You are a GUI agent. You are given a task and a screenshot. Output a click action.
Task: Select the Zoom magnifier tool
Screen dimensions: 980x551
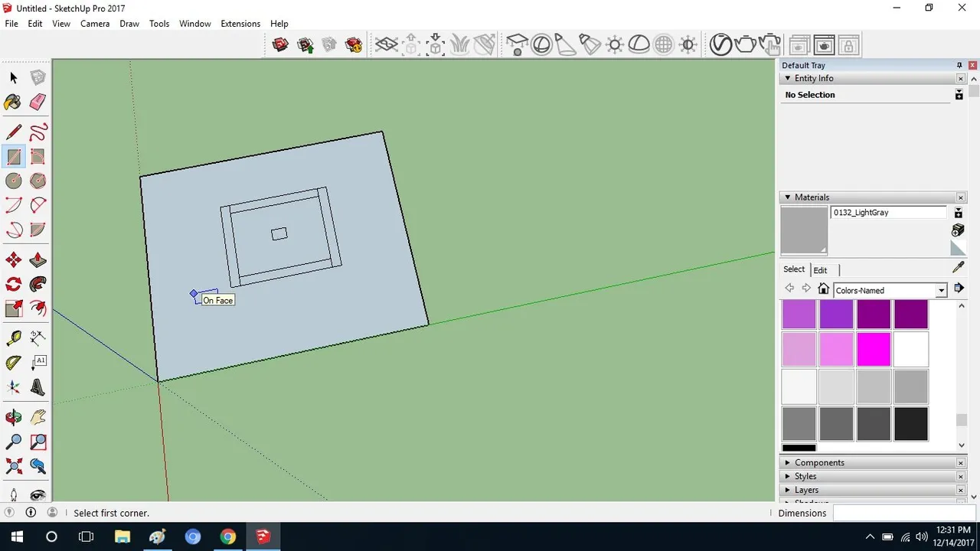[13, 442]
